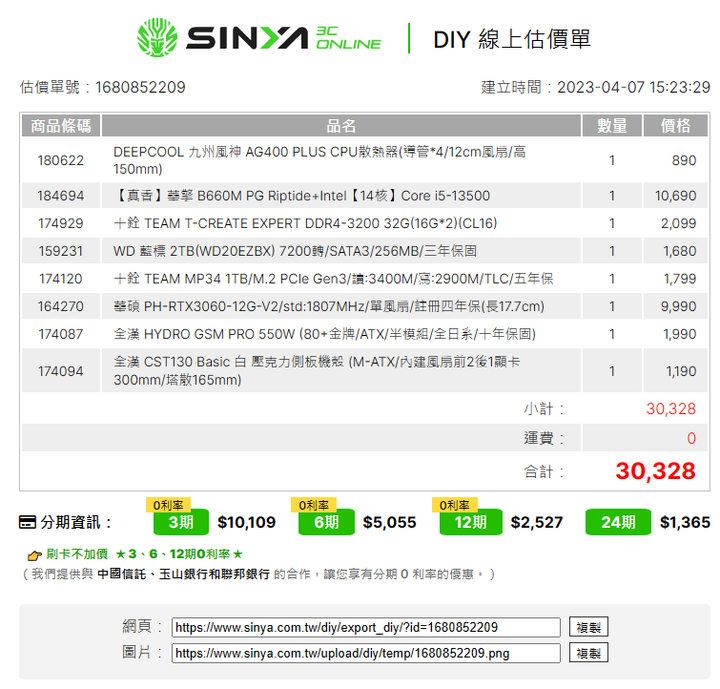This screenshot has height=689, width=720.
Task: Click the DEEPCOOL AG400 PLUS product name
Action: pyautogui.click(x=320, y=160)
